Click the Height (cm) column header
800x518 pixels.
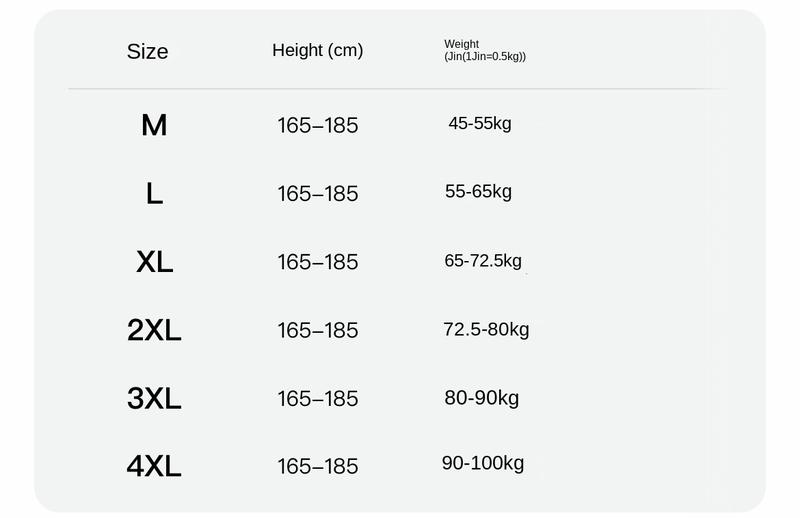pyautogui.click(x=317, y=50)
